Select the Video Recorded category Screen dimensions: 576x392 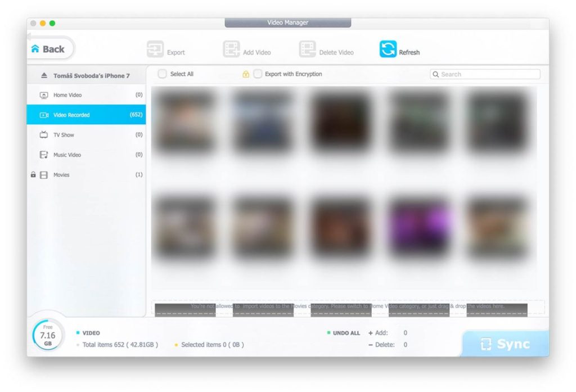pyautogui.click(x=71, y=115)
